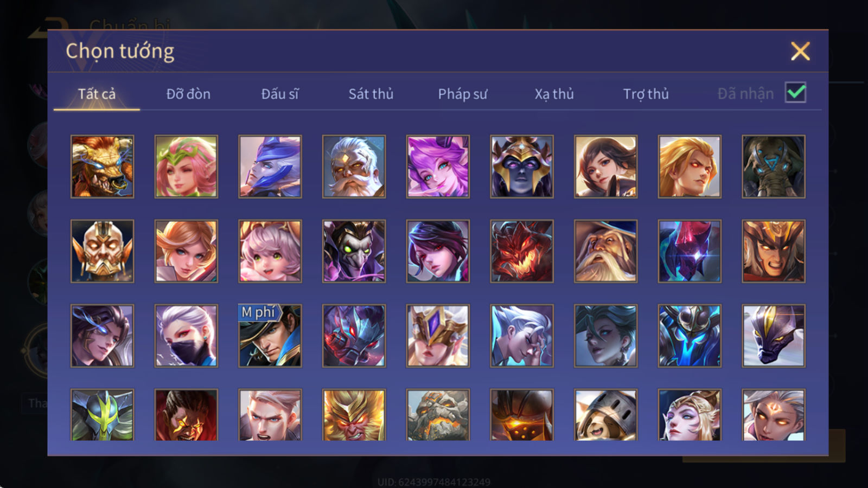868x488 pixels.
Task: Select the 'Đấu sĩ' tab
Action: [280, 94]
